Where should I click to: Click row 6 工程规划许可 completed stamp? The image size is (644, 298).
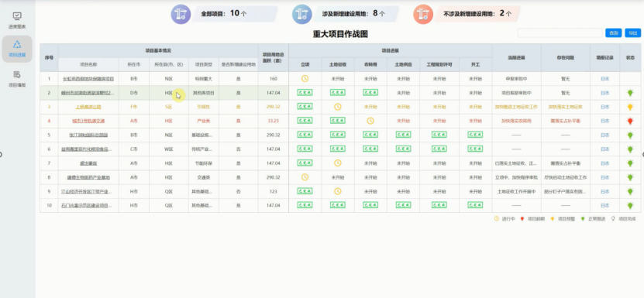pyautogui.click(x=439, y=149)
